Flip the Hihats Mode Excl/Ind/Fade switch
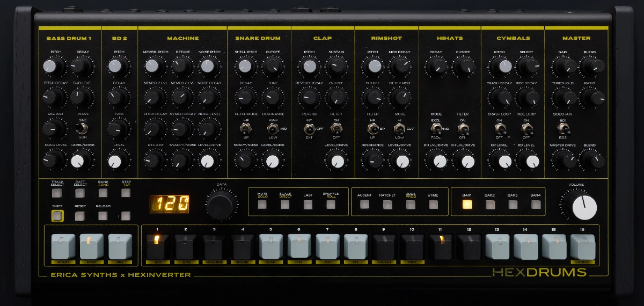The height and width of the screenshot is (306, 644). 437,129
